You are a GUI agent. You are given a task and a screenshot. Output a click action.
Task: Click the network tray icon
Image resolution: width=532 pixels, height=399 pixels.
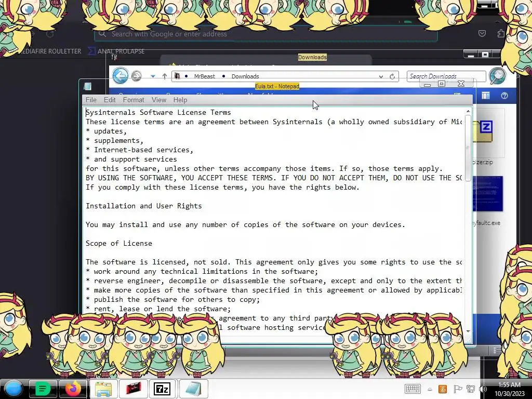pyautogui.click(x=471, y=389)
